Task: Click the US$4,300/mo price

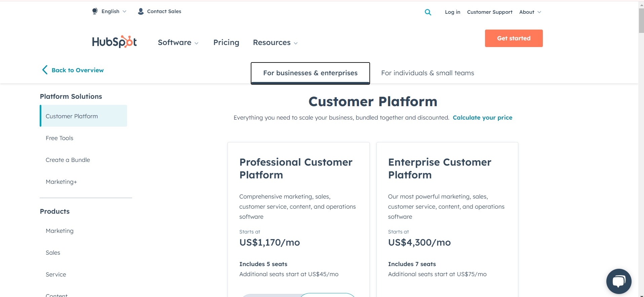Action: 419,242
